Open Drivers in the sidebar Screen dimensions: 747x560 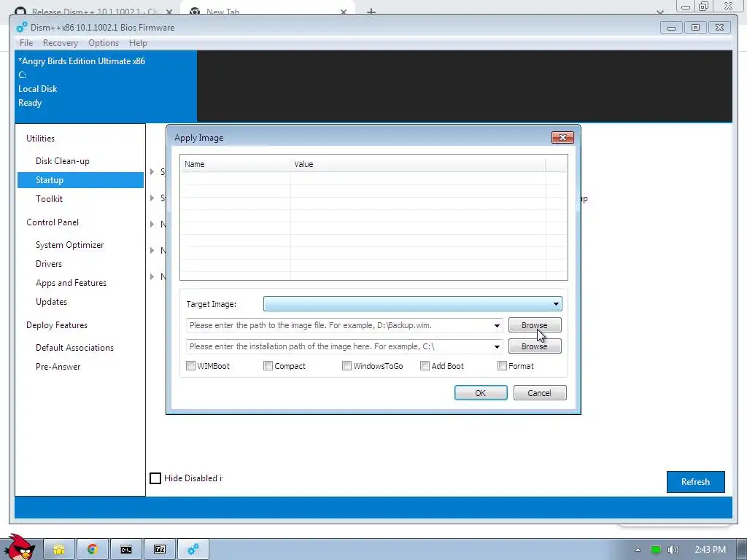[49, 264]
